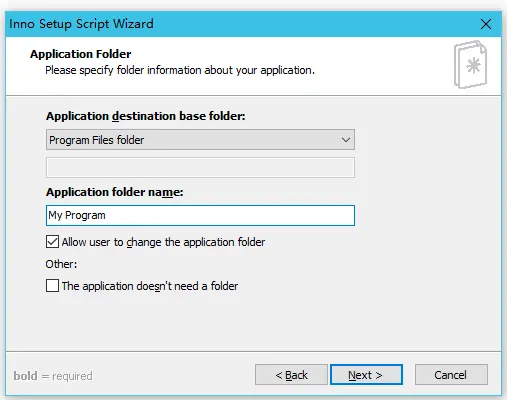Go to the previous page with Back
Screen dimensions: 507x400
pyautogui.click(x=291, y=375)
